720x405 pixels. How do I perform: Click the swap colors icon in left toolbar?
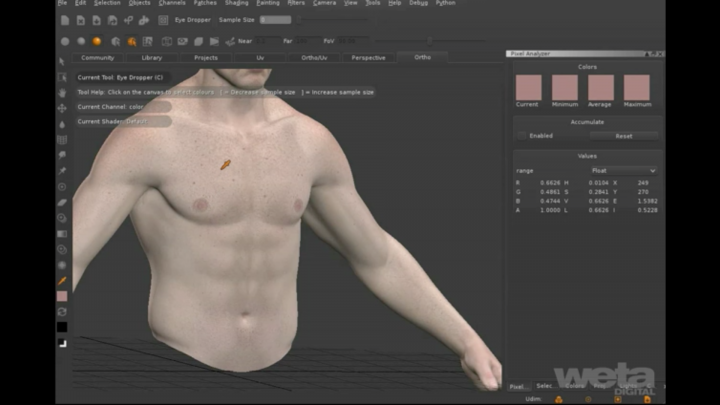pos(62,311)
